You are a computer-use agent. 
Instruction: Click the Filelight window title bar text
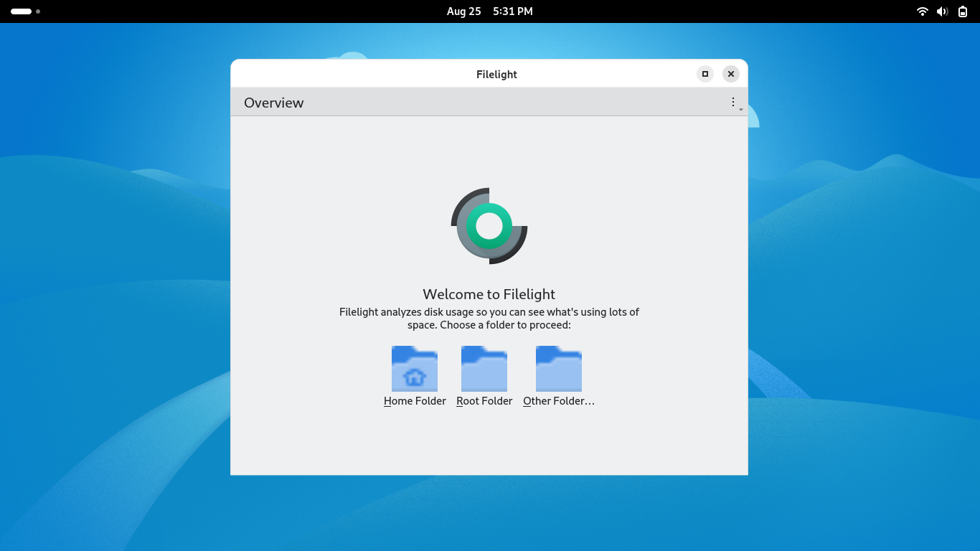[496, 75]
